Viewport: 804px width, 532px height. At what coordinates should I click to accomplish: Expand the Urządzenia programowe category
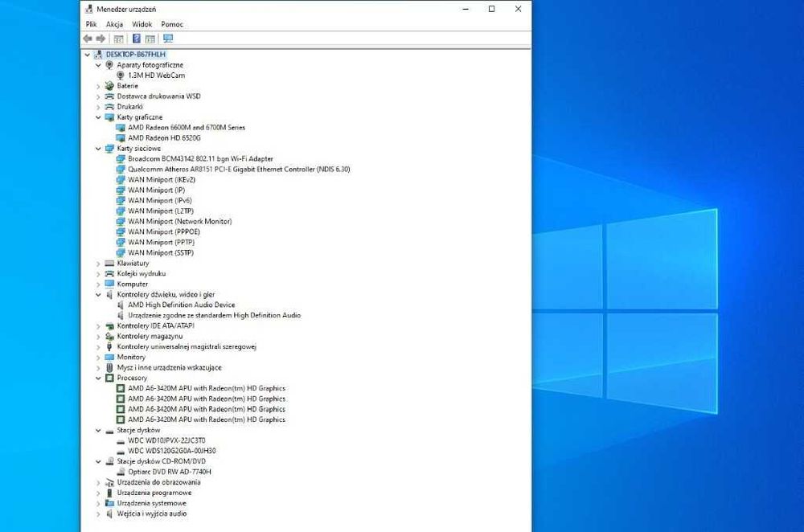(x=98, y=493)
